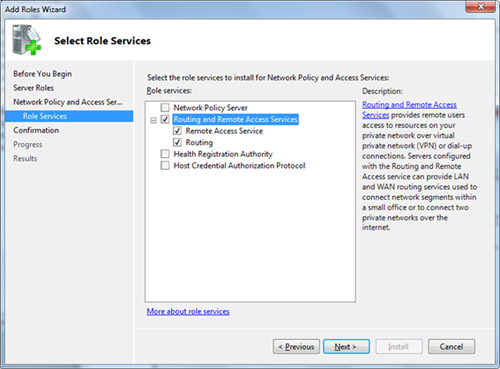The image size is (500, 369).
Task: Enable the Network Policy Server checkbox
Action: coord(165,108)
